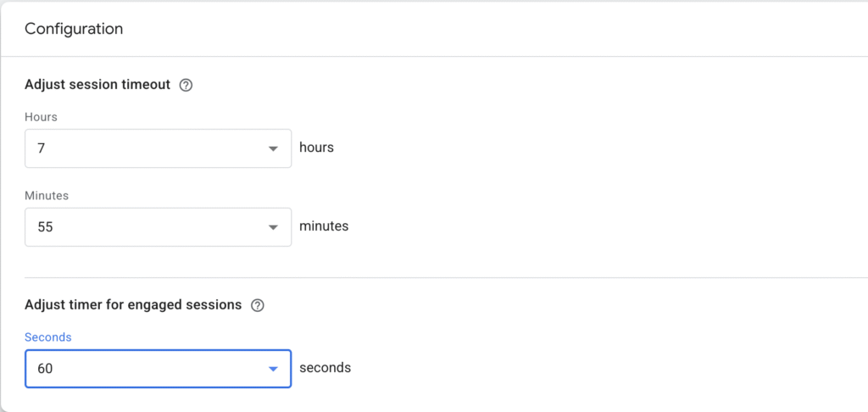This screenshot has width=868, height=412.
Task: Click help icon beside Adjust session timeout
Action: [186, 85]
